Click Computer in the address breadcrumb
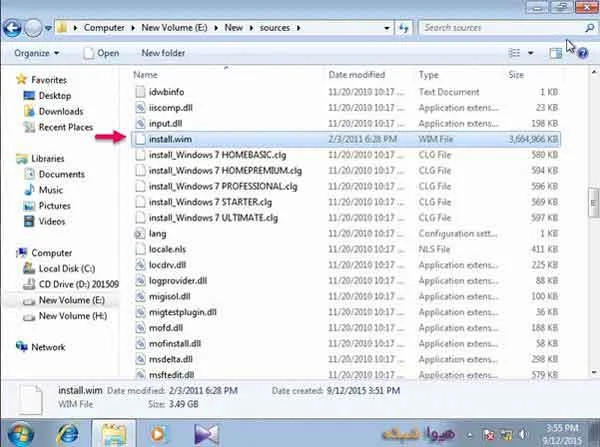Image resolution: width=600 pixels, height=447 pixels. tap(104, 28)
